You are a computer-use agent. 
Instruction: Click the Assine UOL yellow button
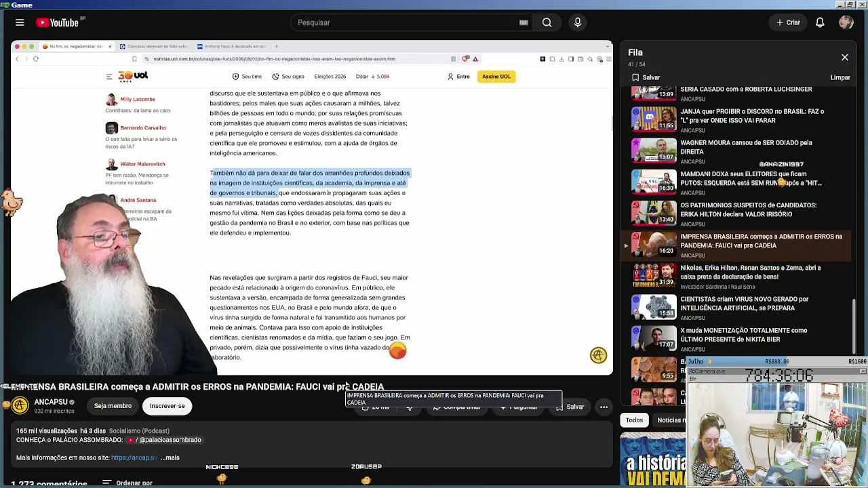tap(496, 77)
